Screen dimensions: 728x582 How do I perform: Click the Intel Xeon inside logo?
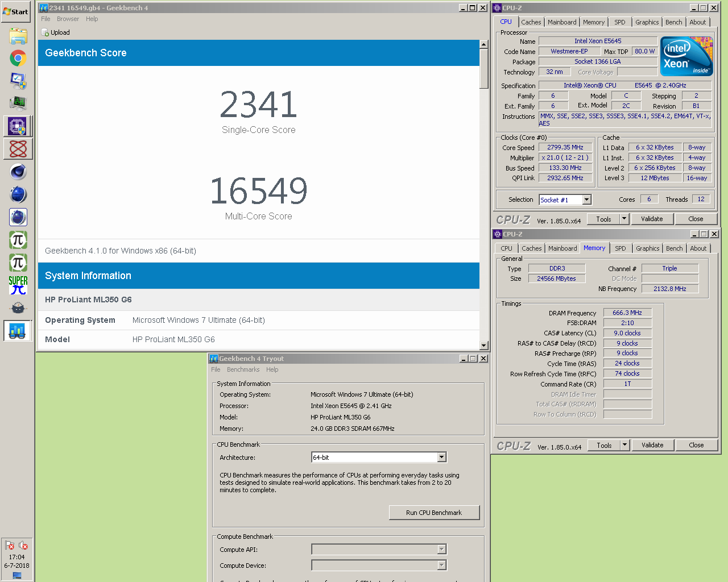(686, 56)
